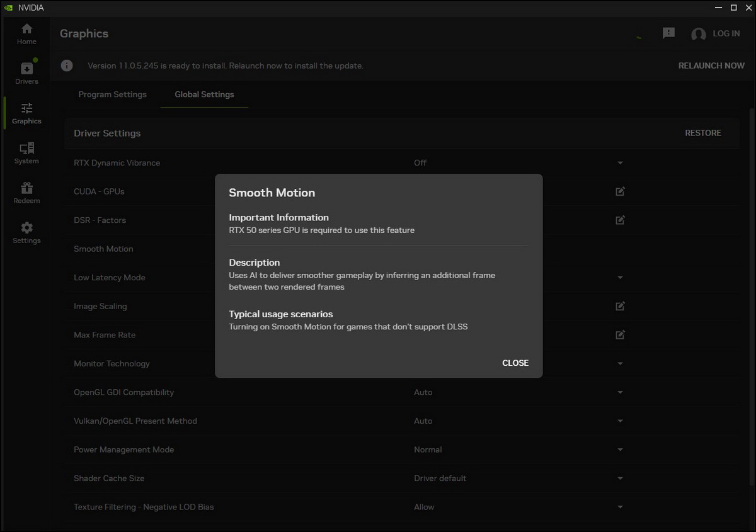Image resolution: width=756 pixels, height=532 pixels.
Task: Click the DSR - Factors label
Action: 100,220
